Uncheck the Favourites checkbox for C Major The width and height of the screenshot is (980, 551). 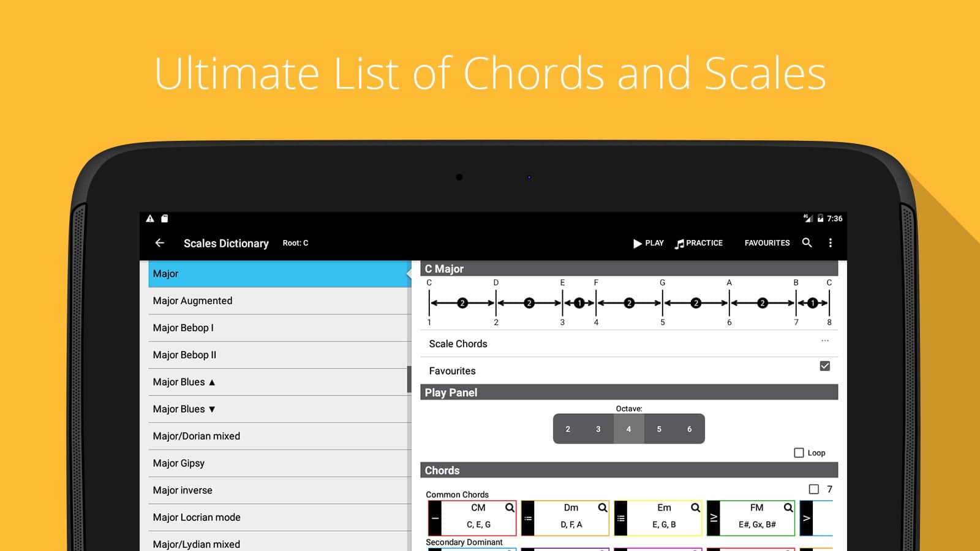tap(824, 366)
